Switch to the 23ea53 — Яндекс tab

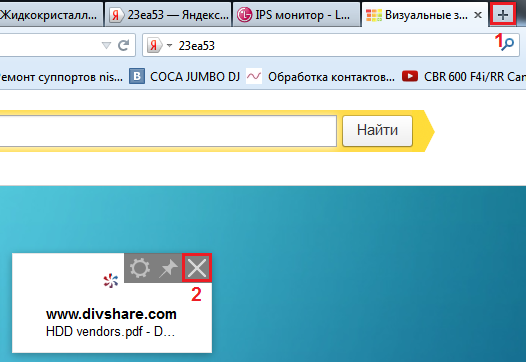(168, 15)
